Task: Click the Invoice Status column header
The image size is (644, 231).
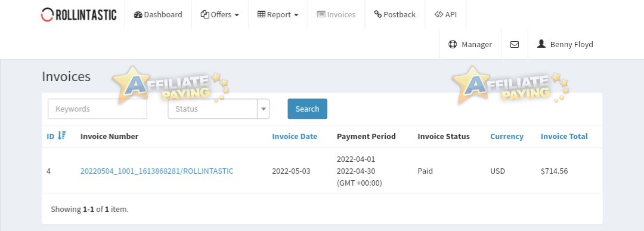Action: [444, 137]
